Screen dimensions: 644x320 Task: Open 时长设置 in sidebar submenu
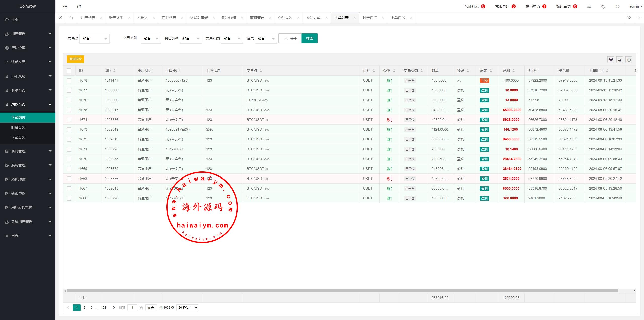point(18,128)
